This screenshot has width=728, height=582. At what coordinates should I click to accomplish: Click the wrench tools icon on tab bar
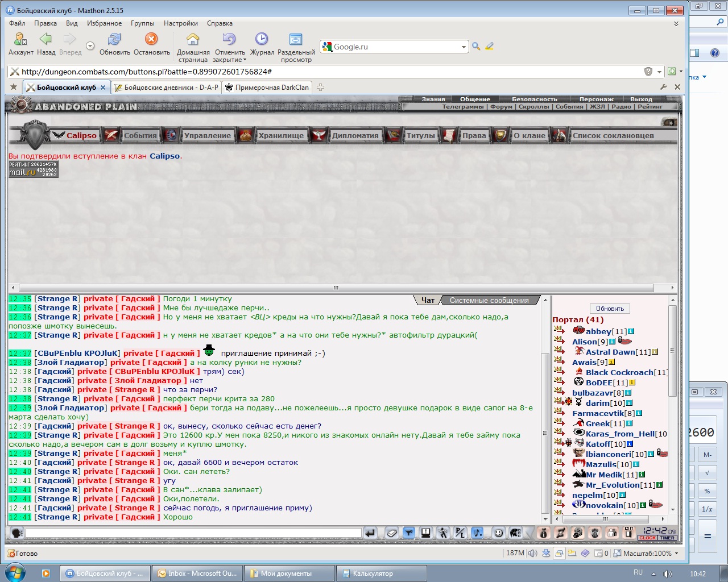[663, 87]
